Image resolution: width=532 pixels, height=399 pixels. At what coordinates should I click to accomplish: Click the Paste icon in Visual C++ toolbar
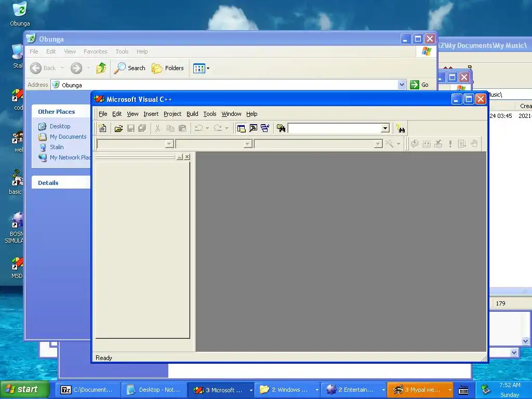[182, 128]
